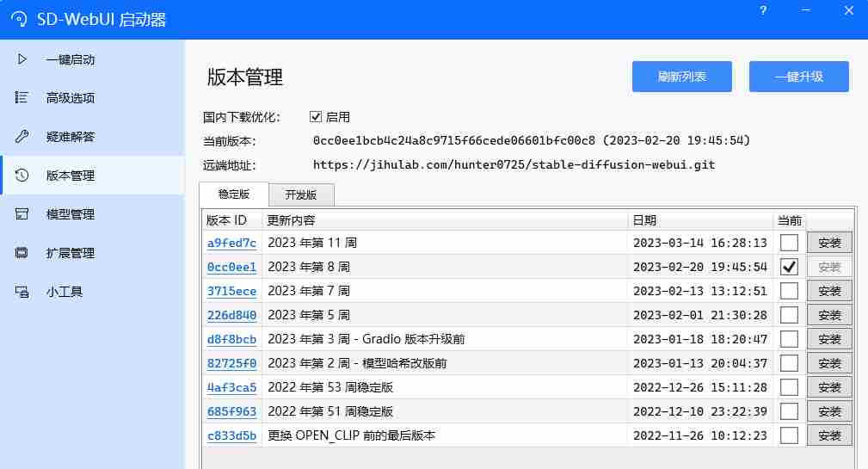Click 更换 OPEN_CLIP 前的最后版本 text
Screen dimensions: 868x469
[352, 435]
